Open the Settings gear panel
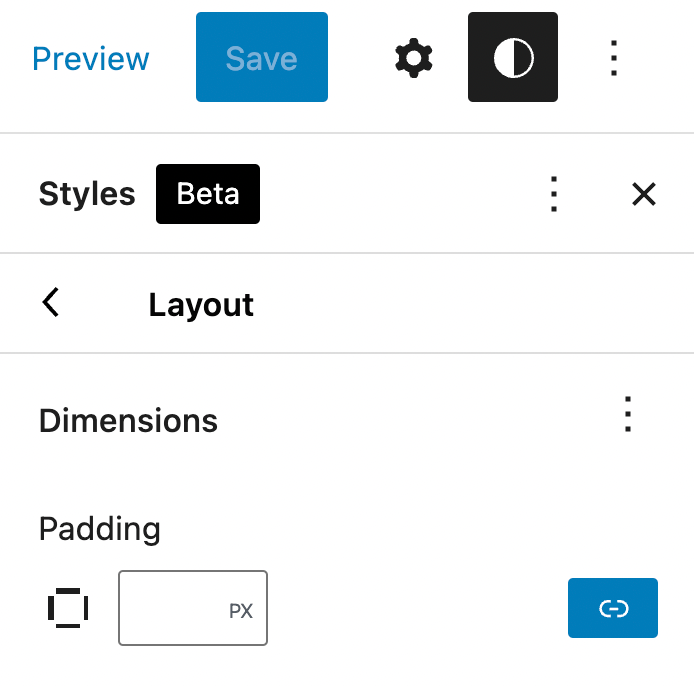The height and width of the screenshot is (686, 694). click(413, 58)
